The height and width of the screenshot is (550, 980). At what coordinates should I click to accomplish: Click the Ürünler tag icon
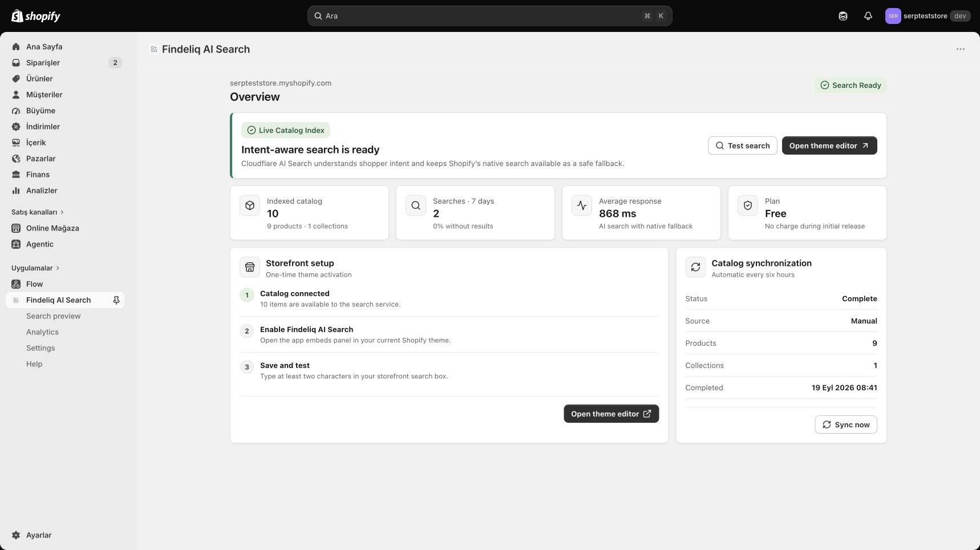16,79
